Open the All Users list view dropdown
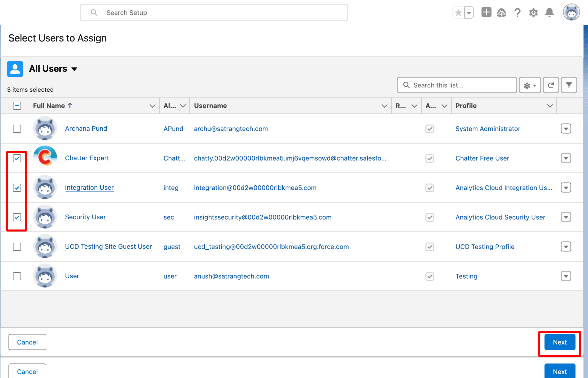This screenshot has width=588, height=378. click(x=74, y=69)
